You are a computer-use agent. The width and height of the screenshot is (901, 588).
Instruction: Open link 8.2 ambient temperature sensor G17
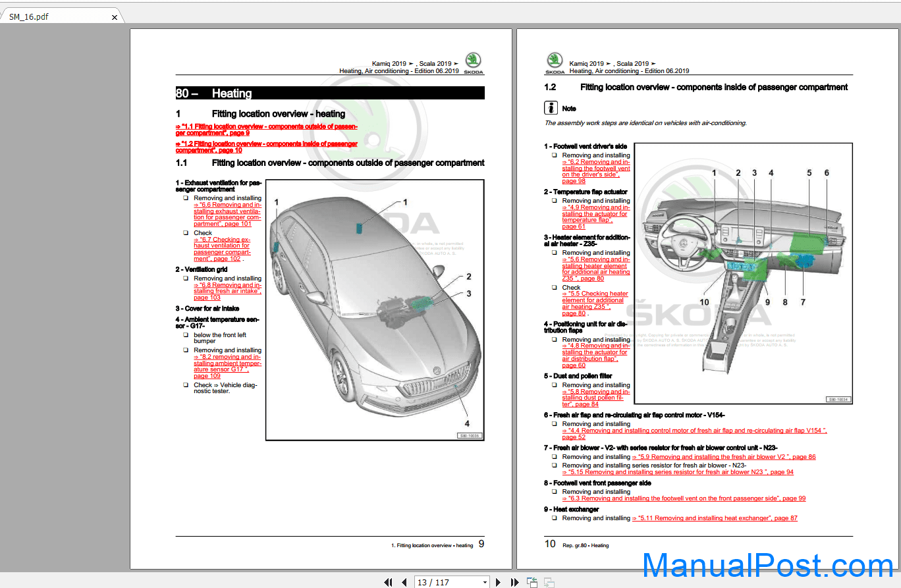click(x=227, y=366)
